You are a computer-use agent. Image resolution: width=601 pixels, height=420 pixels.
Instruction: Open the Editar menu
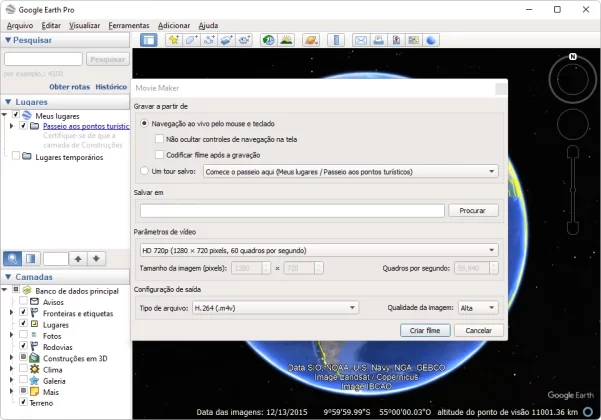(51, 25)
